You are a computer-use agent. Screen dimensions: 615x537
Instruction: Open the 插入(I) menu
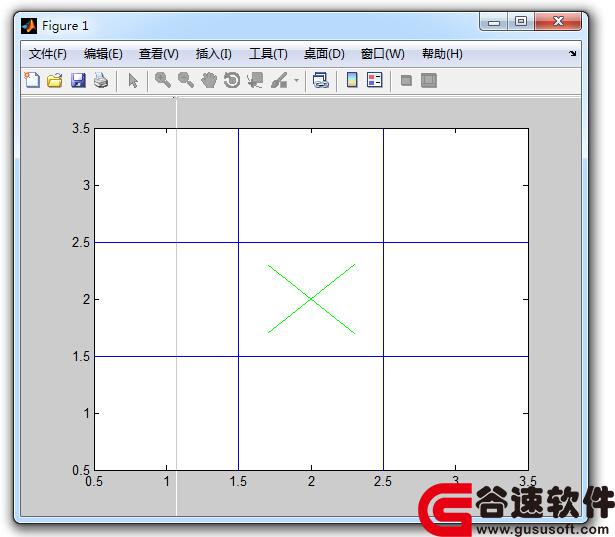pyautogui.click(x=214, y=54)
